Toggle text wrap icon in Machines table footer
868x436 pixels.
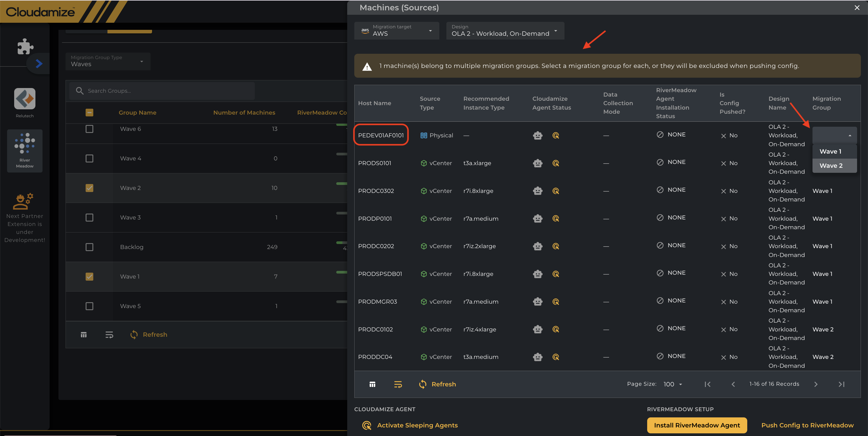click(398, 384)
